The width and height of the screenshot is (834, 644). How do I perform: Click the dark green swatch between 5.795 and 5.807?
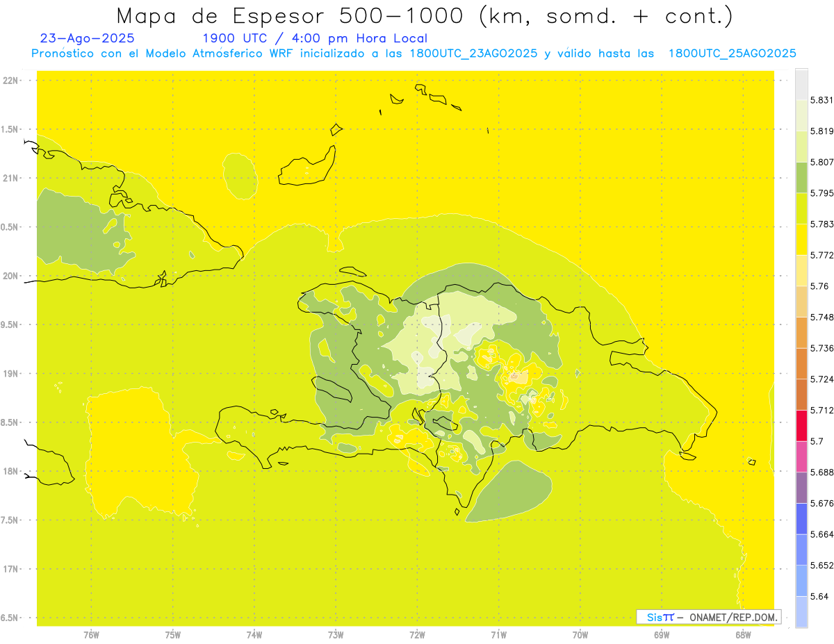pos(801,178)
